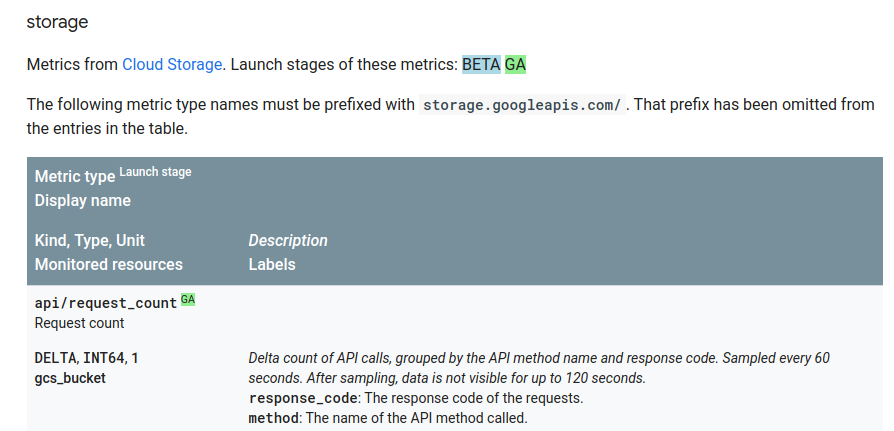Image resolution: width=894 pixels, height=431 pixels.
Task: Open the Cloud Storage link
Action: 172,64
